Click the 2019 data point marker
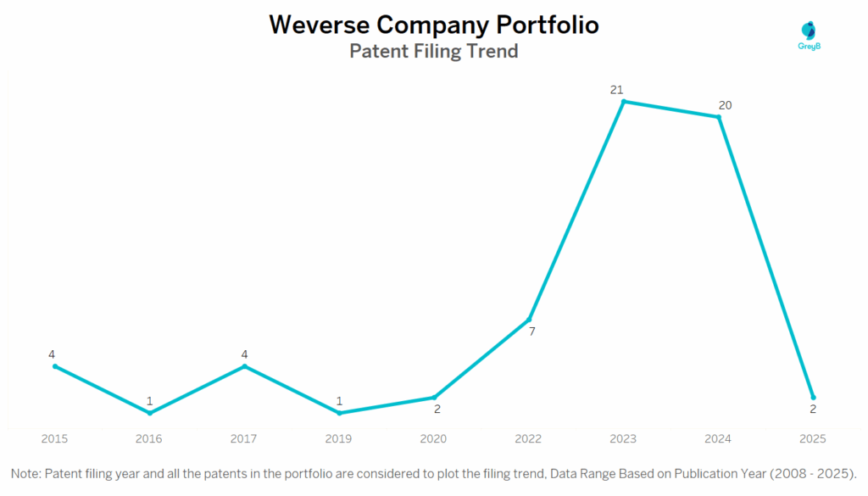Screen dimensions: 868x496 pyautogui.click(x=340, y=413)
